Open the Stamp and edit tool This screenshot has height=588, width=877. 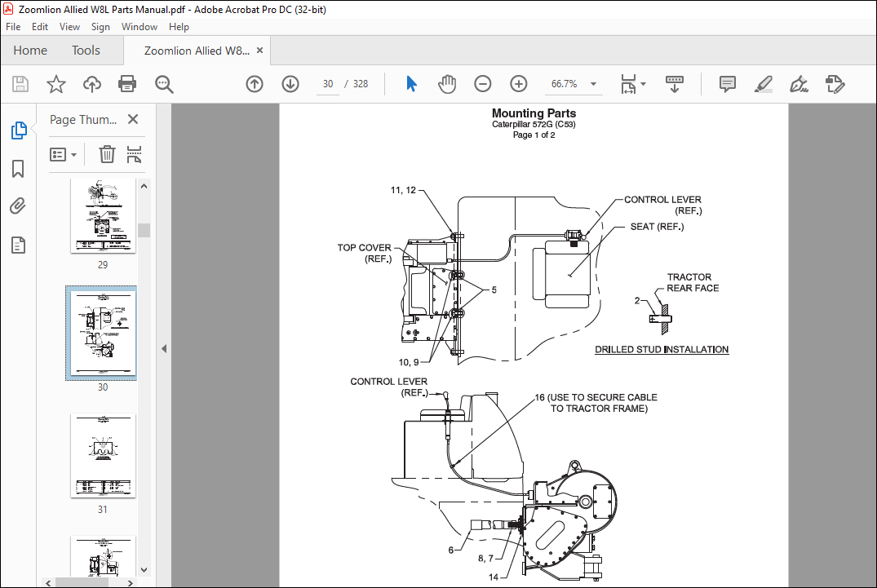coord(835,84)
